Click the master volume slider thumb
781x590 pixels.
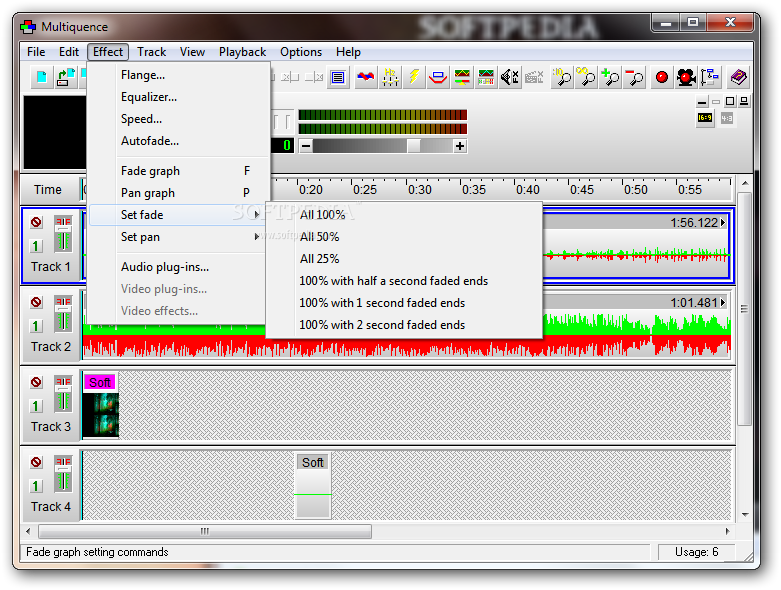(x=413, y=146)
